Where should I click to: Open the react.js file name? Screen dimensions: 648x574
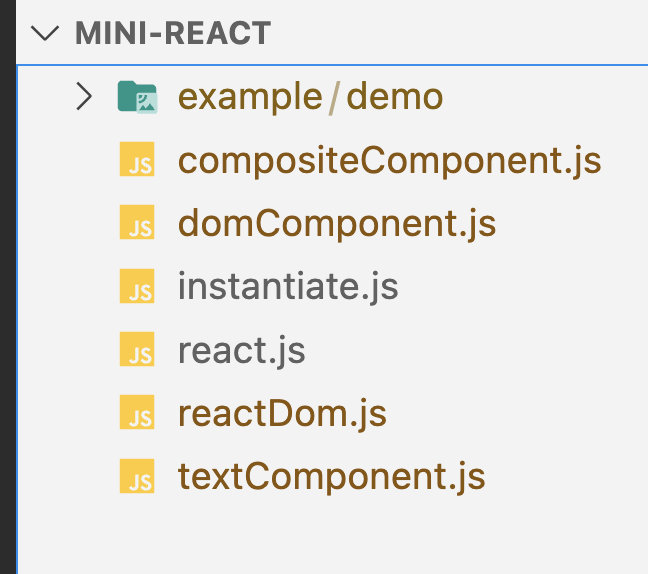point(241,351)
